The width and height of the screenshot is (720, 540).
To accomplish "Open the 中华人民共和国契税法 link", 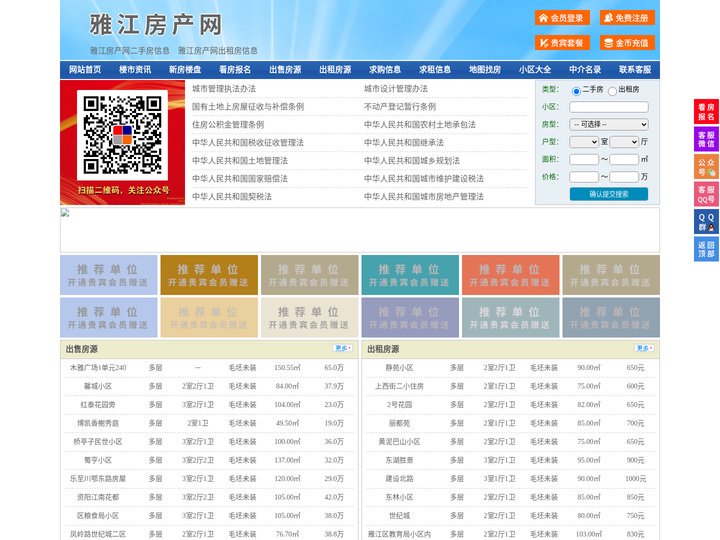I will [232, 197].
